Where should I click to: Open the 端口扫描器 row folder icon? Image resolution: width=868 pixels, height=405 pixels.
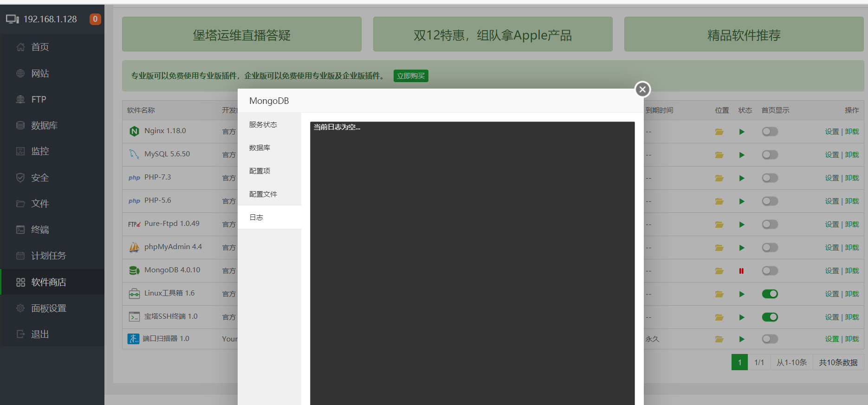(x=719, y=339)
